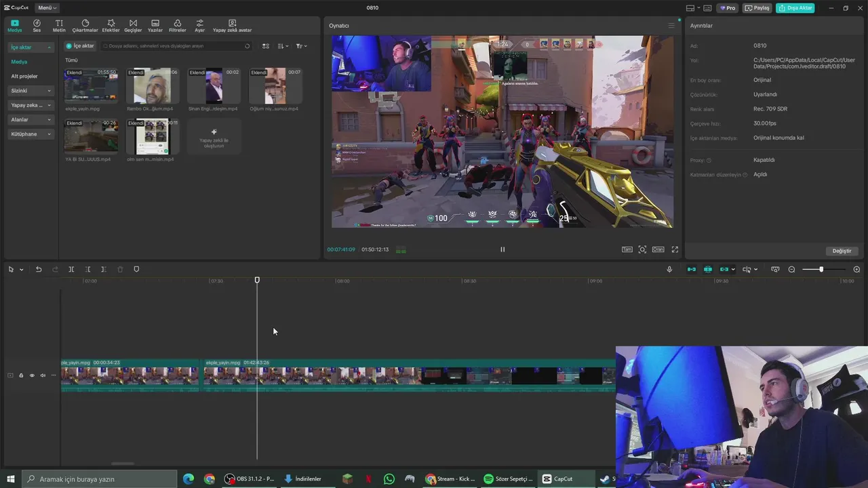Open the Menü dropdown
868x488 pixels.
pyautogui.click(x=47, y=7)
